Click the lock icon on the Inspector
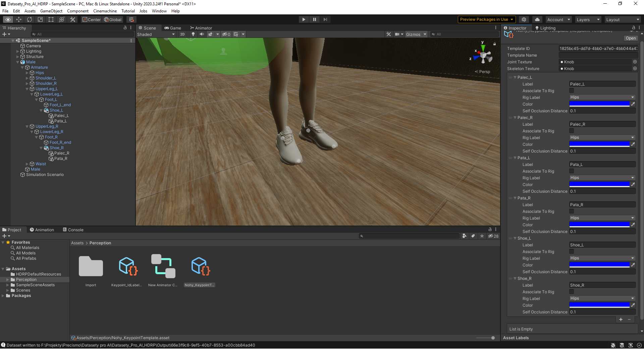 (633, 28)
